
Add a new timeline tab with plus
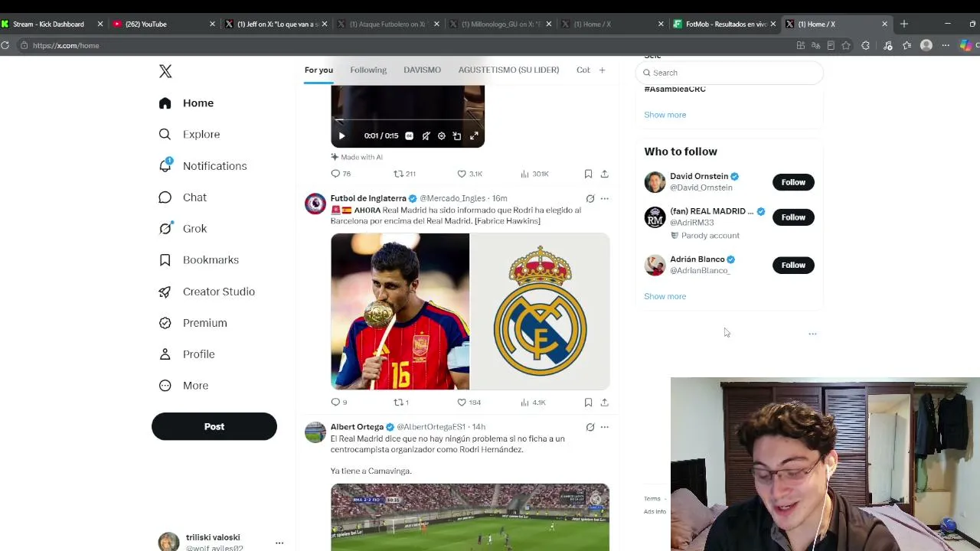pos(602,70)
